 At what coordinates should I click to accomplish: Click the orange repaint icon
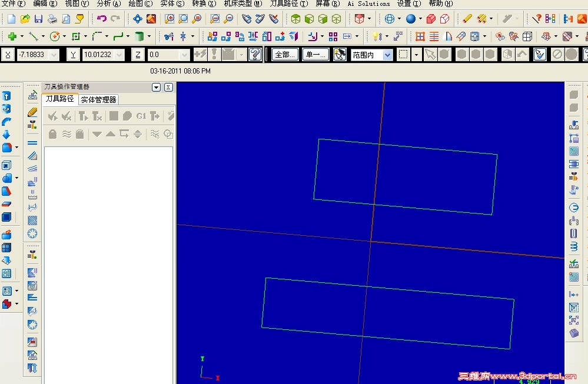(x=151, y=18)
